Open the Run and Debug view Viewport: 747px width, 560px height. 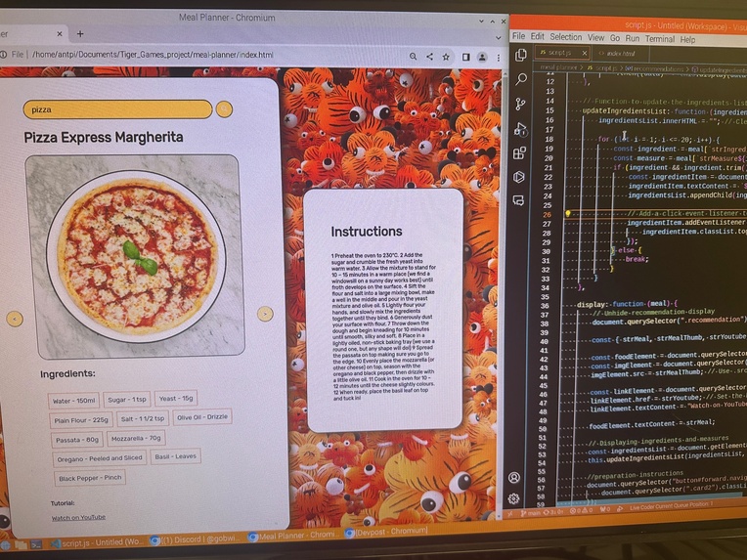(x=520, y=129)
